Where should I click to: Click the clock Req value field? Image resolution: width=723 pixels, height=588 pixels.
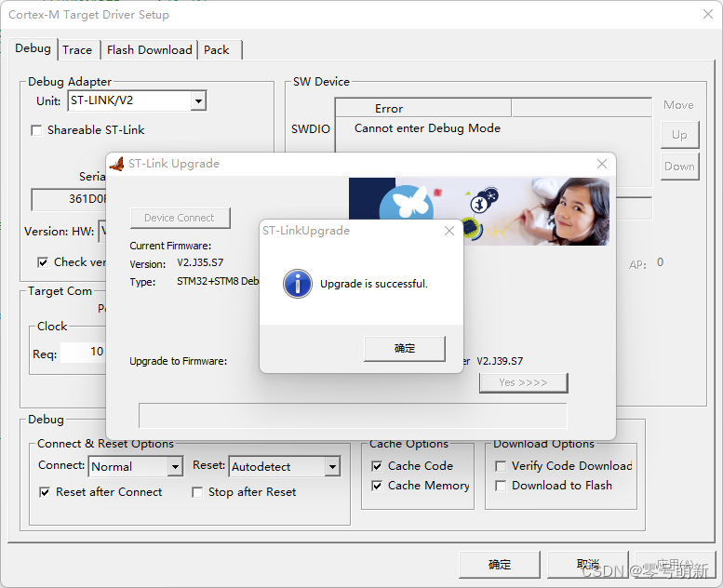[x=83, y=353]
